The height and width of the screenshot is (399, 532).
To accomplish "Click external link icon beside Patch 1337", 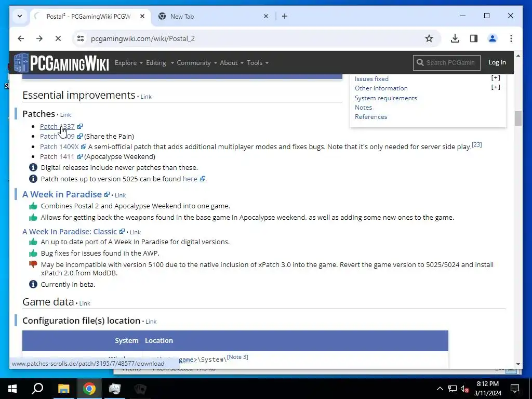I will (x=79, y=126).
